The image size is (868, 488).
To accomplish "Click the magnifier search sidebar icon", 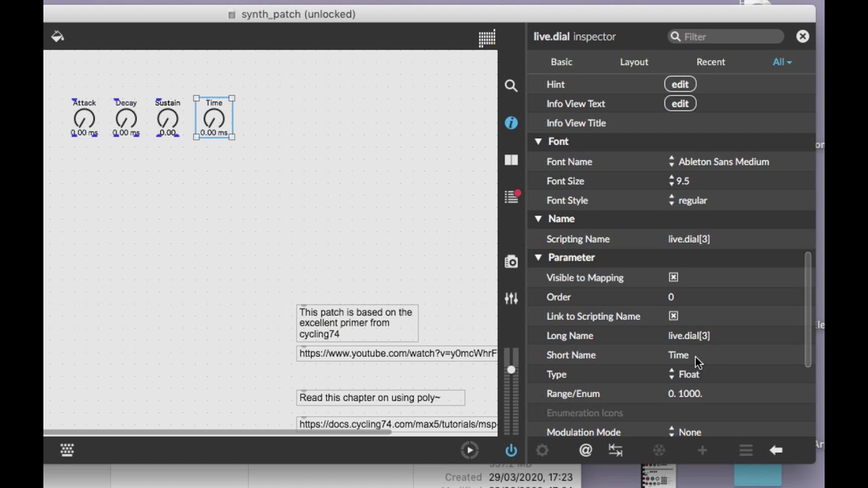I will (x=511, y=85).
